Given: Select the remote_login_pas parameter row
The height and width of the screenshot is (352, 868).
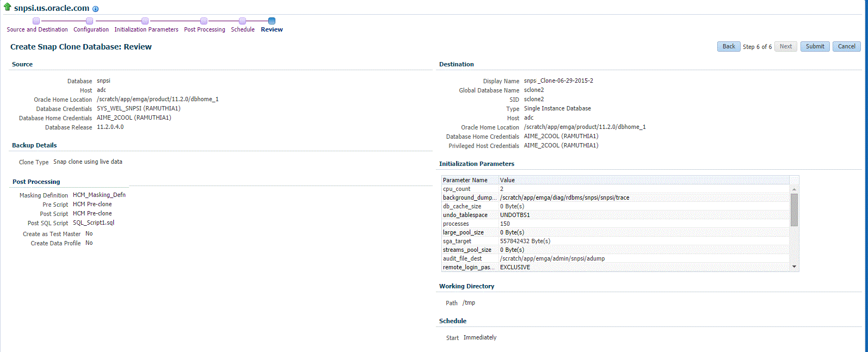Looking at the screenshot, I should pos(615,267).
